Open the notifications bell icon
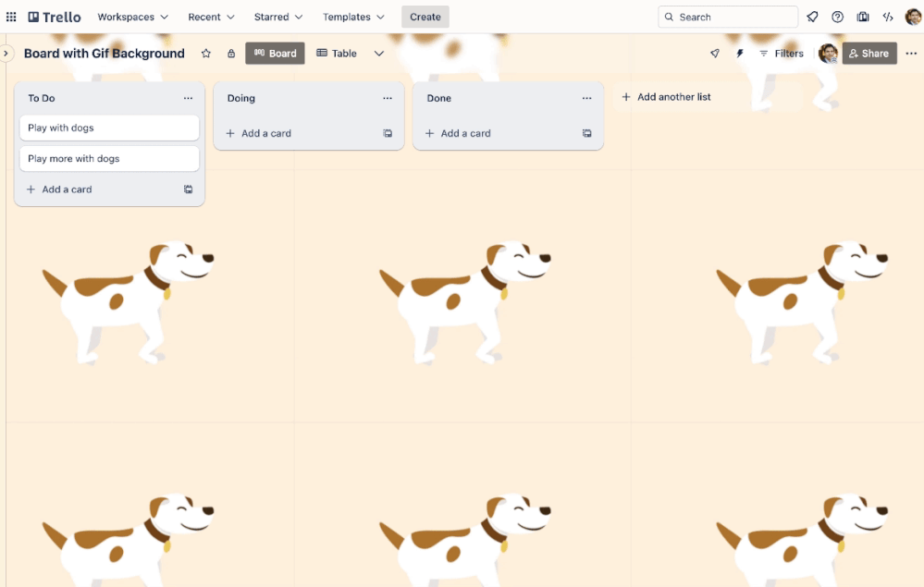Screen dimensions: 924x587 point(812,17)
